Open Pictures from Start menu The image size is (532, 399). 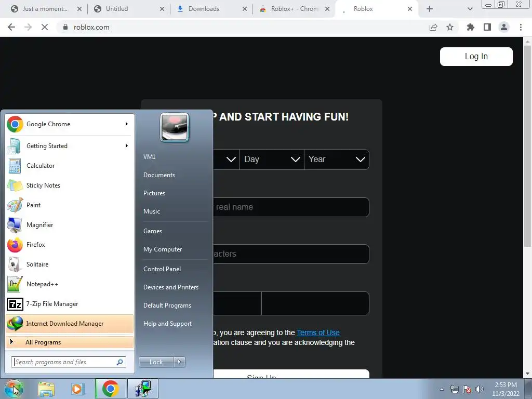(x=154, y=193)
